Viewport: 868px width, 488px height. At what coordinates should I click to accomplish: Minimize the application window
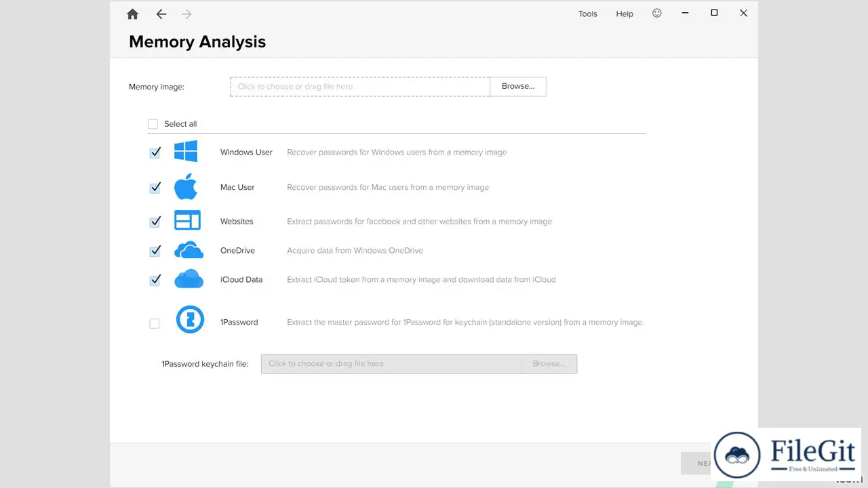pos(686,13)
